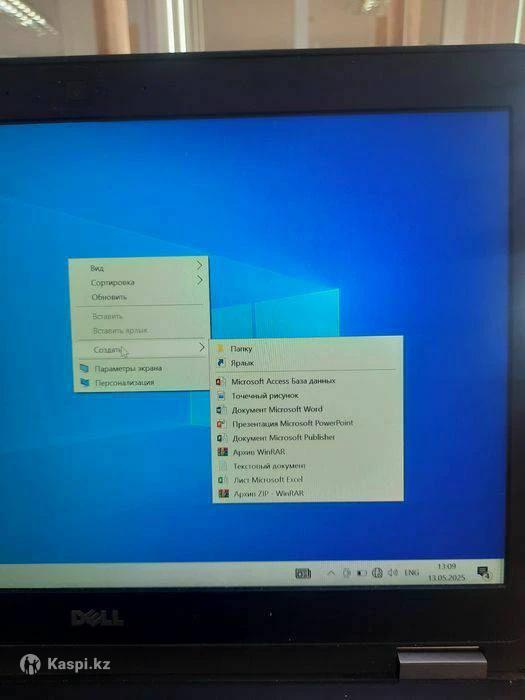The image size is (525, 700).
Task: Click the volume speaker icon in system tray
Action: pyautogui.click(x=392, y=572)
